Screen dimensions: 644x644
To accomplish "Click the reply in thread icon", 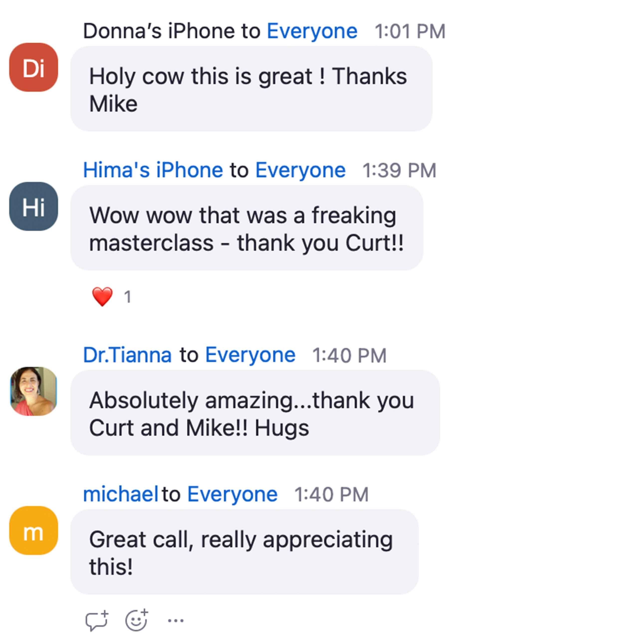I will [97, 621].
